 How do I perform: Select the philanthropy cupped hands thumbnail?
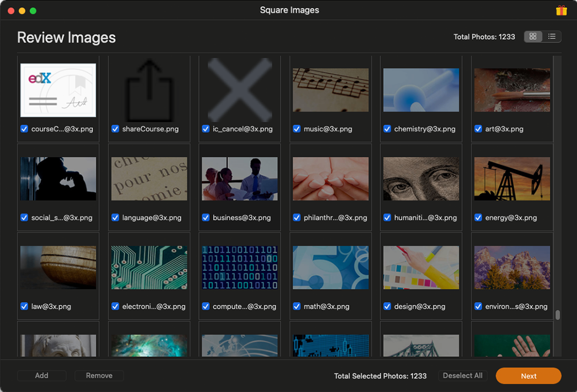click(x=330, y=178)
